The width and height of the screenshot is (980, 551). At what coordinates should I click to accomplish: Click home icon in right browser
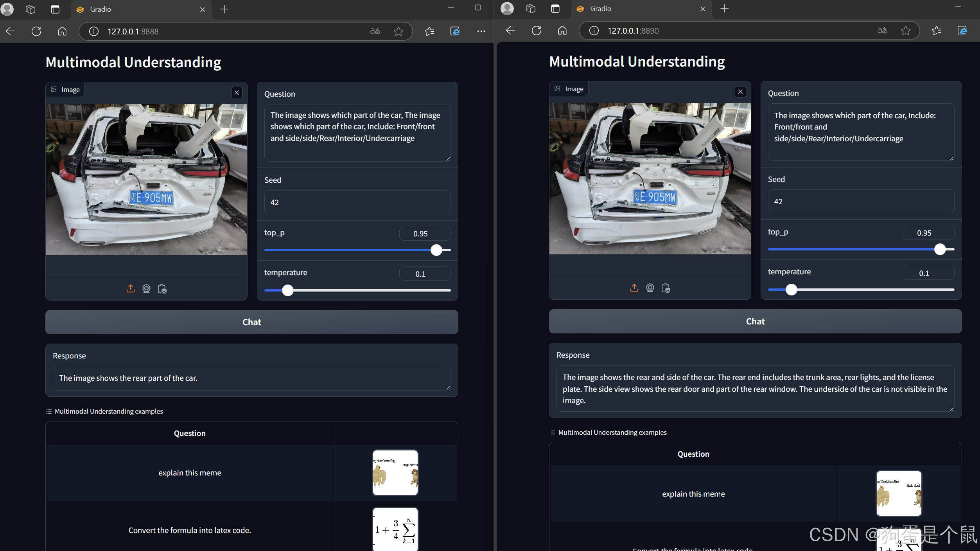(x=562, y=31)
